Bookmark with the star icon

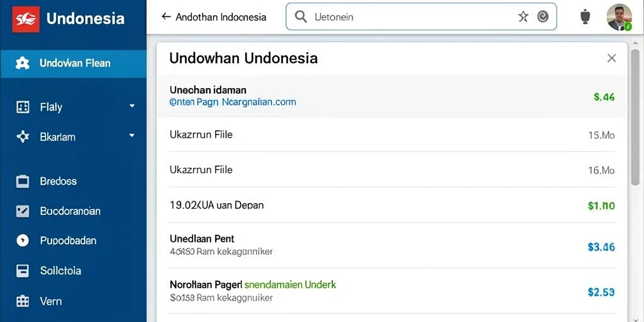pos(523,16)
